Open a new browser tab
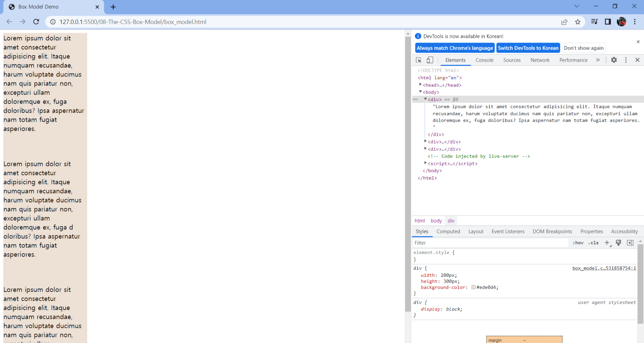This screenshot has width=644, height=343. [113, 7]
